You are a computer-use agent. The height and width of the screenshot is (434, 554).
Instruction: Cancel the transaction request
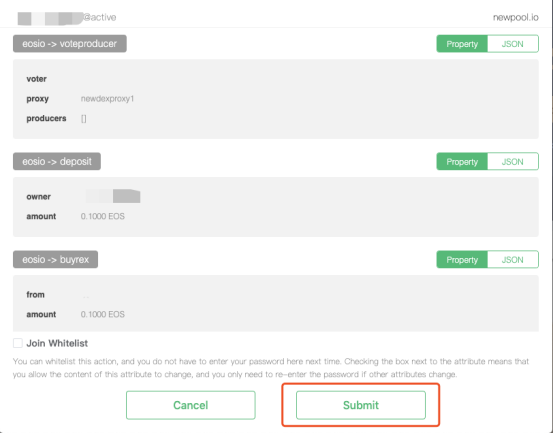pos(191,405)
